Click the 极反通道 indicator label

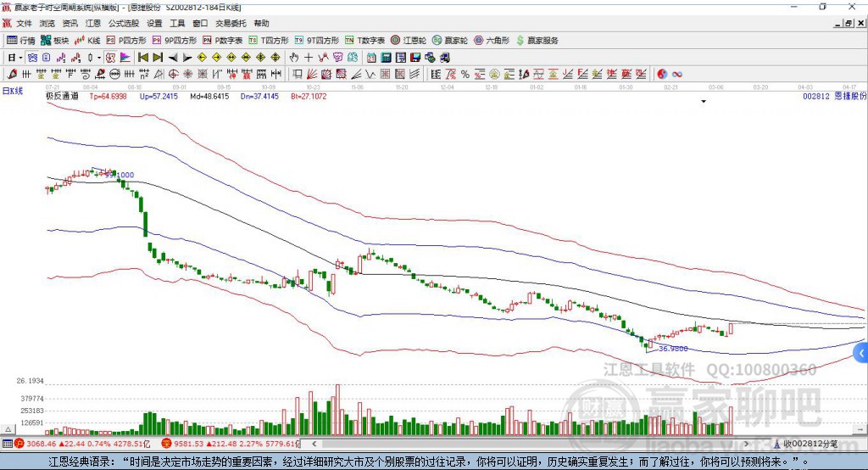62,96
